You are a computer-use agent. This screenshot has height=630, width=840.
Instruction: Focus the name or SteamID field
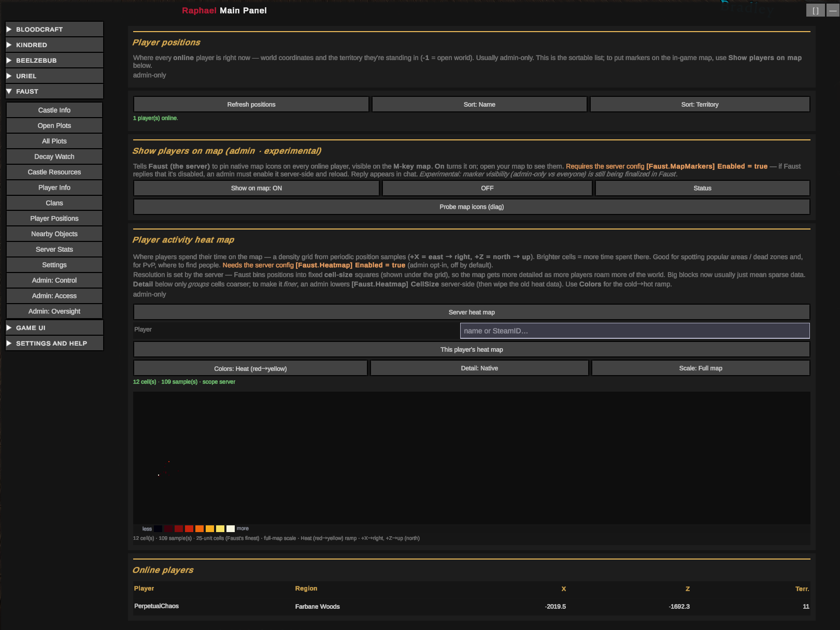coord(635,331)
